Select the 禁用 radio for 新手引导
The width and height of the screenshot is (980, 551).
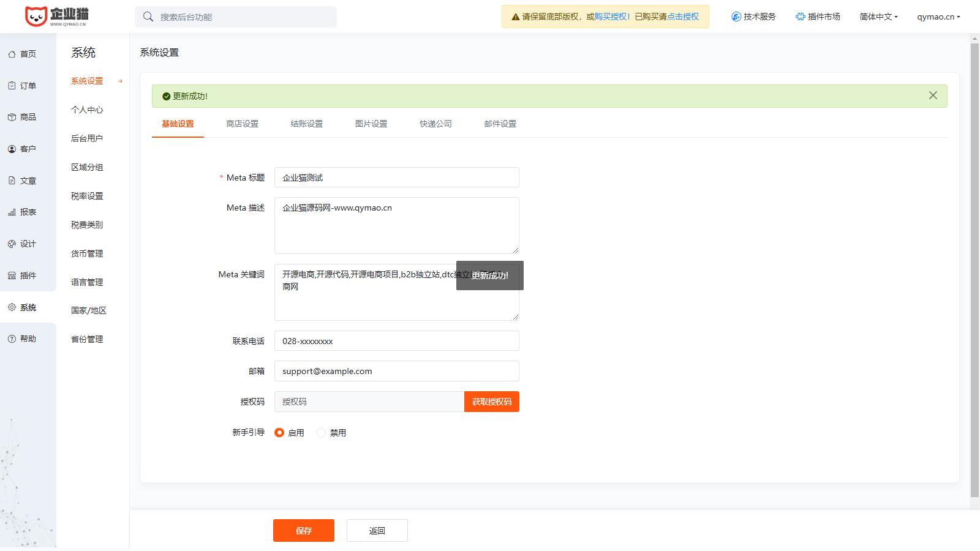coord(321,433)
